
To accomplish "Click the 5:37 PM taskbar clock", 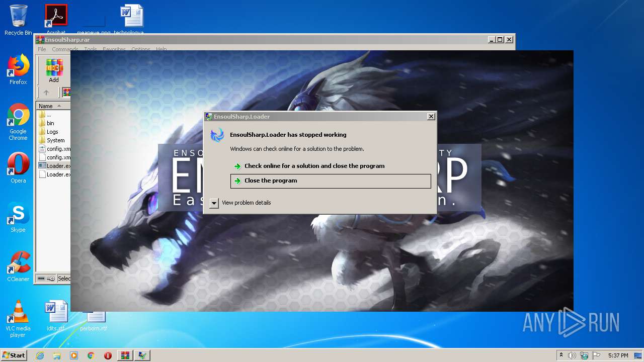I will [x=618, y=355].
